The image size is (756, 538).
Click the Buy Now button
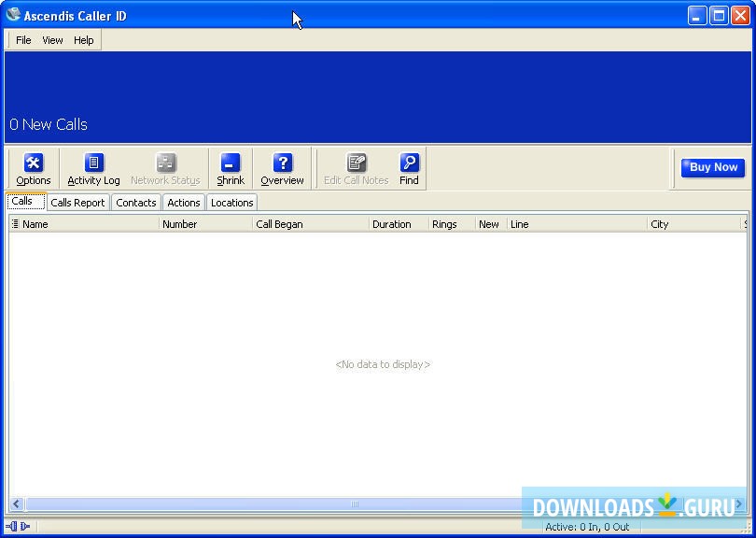713,167
